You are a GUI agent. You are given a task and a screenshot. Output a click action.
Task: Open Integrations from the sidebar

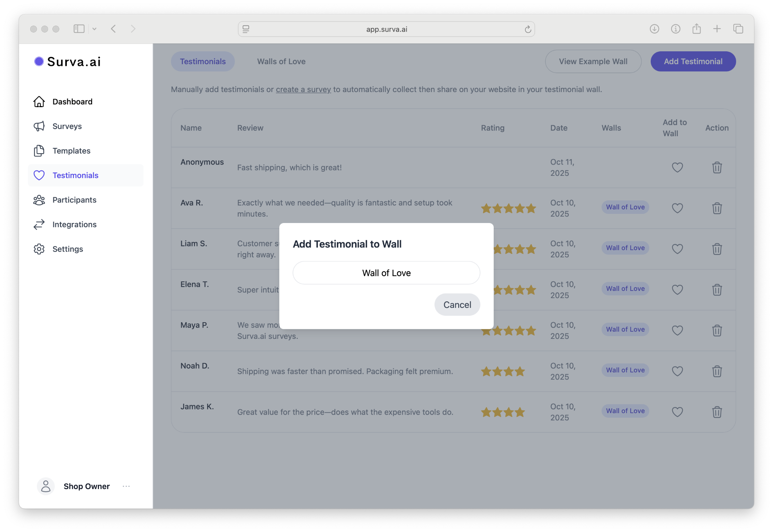click(74, 224)
